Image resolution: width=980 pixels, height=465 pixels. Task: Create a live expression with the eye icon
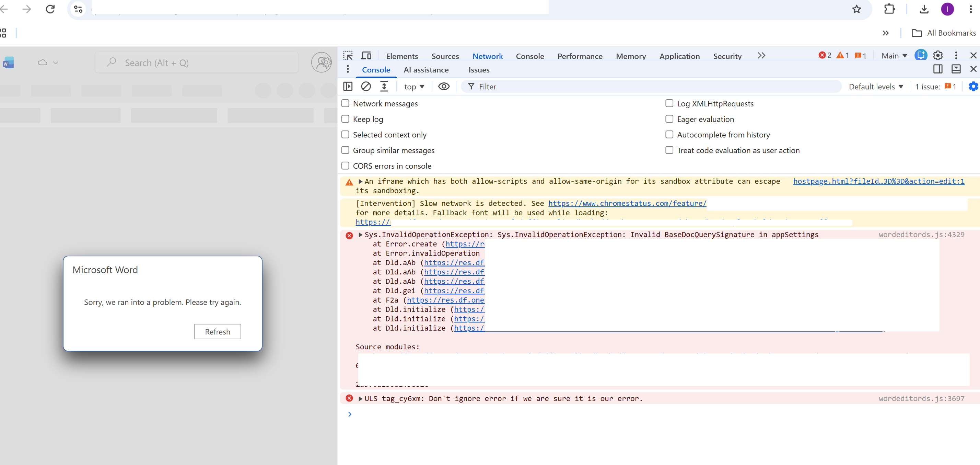(444, 87)
